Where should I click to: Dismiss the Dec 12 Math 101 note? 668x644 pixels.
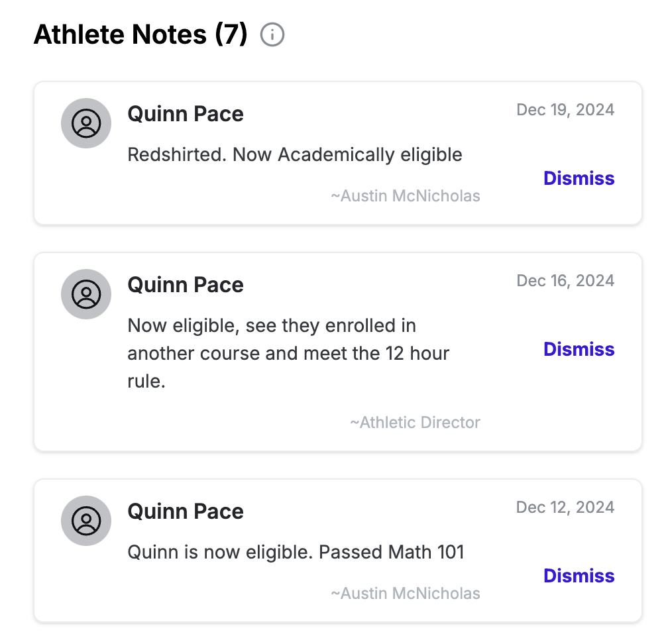coord(579,576)
